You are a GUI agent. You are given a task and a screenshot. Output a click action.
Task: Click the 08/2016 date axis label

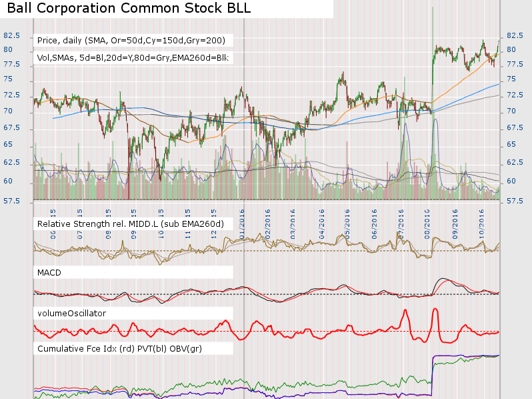(427, 224)
